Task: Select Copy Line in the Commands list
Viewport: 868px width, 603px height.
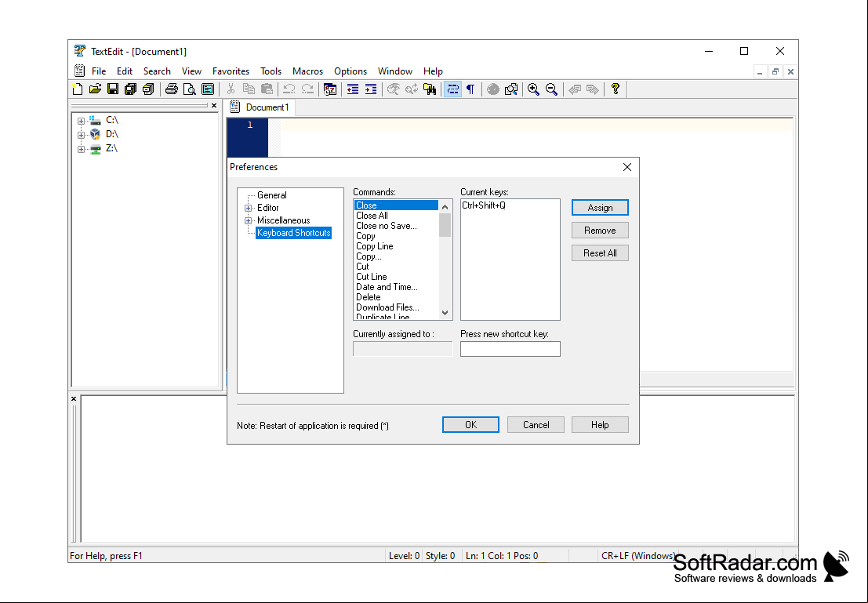Action: tap(396, 246)
